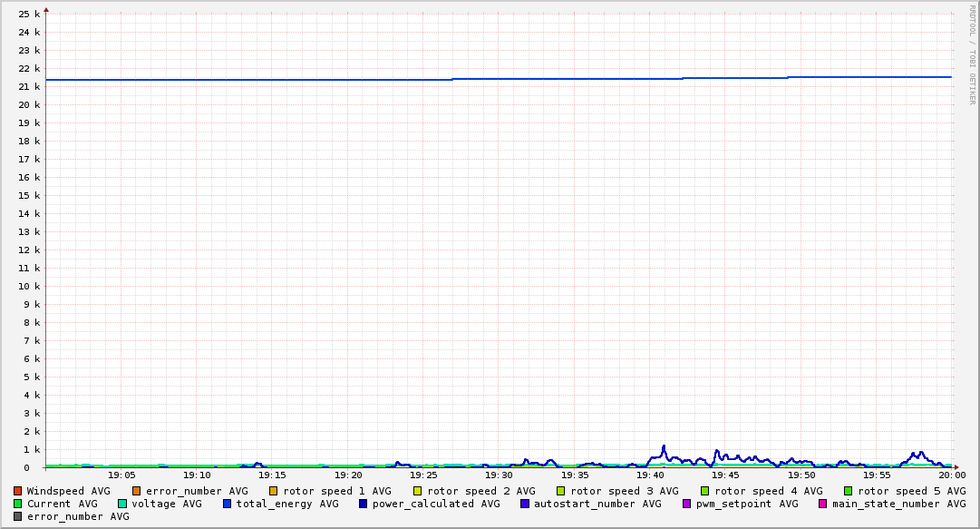Select the dark blue power_calculated AVG swatch
The image size is (980, 529).
364,504
